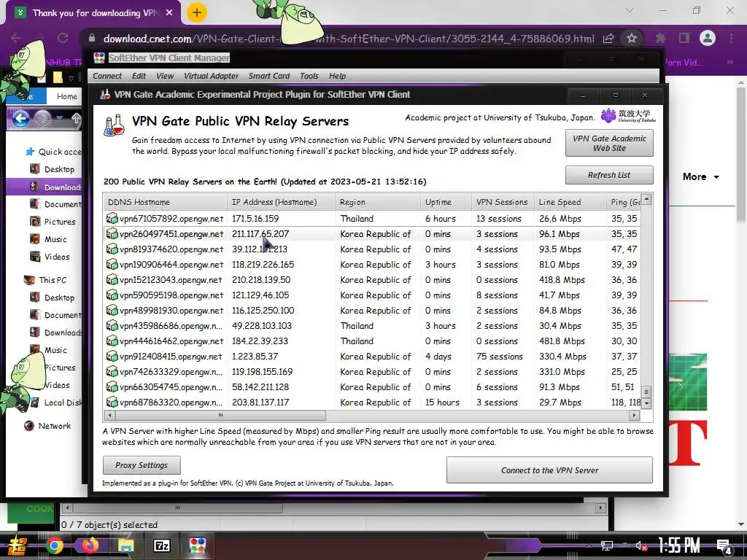Bookmark this page with the star icon
The width and height of the screenshot is (747, 560).
pyautogui.click(x=632, y=38)
